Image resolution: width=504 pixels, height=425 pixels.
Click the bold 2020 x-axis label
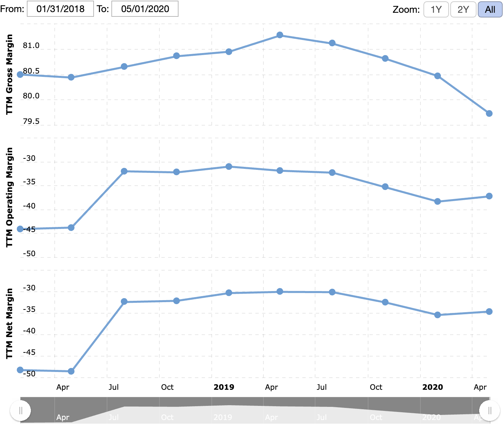[433, 387]
